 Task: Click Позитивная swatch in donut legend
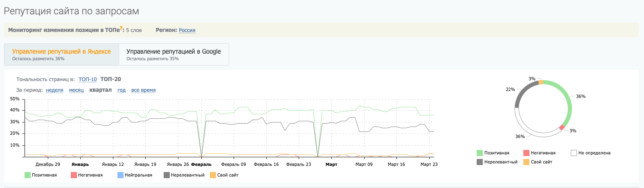tap(480, 153)
